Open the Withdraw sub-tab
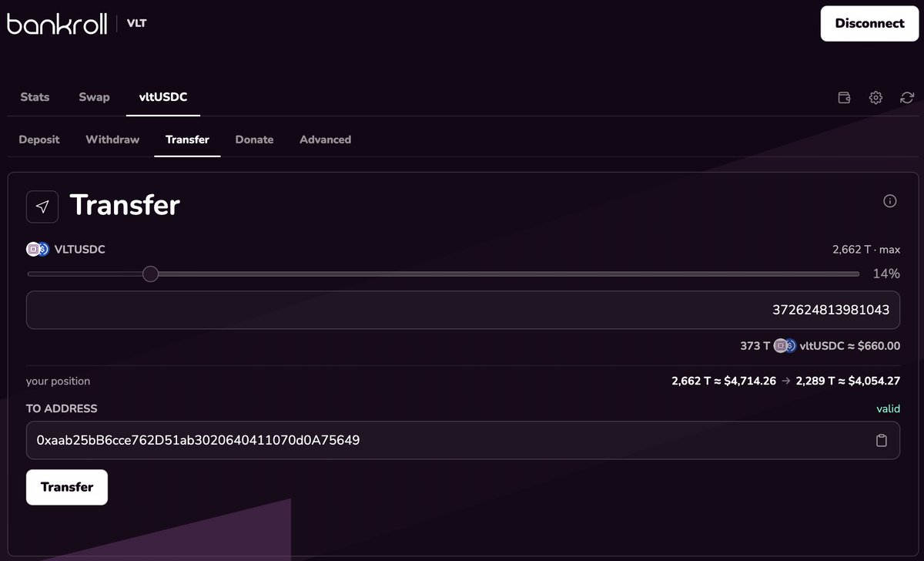This screenshot has width=924, height=561. 112,139
